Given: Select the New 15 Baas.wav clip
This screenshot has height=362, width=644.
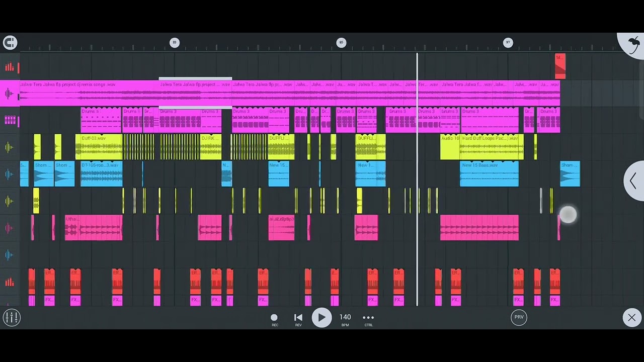Looking at the screenshot, I should (x=489, y=173).
